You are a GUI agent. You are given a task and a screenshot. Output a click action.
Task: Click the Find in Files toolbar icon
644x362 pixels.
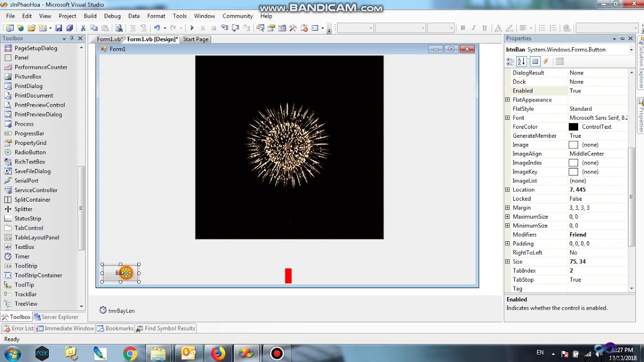coord(119,28)
